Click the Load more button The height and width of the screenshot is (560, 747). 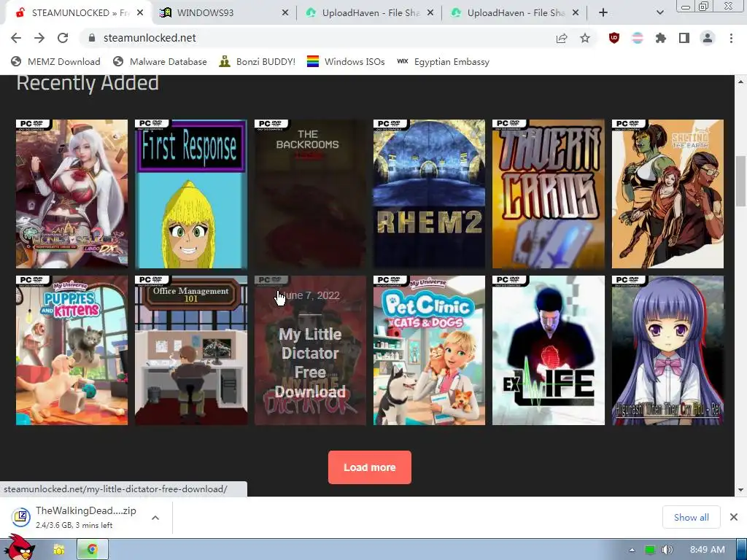(x=370, y=467)
